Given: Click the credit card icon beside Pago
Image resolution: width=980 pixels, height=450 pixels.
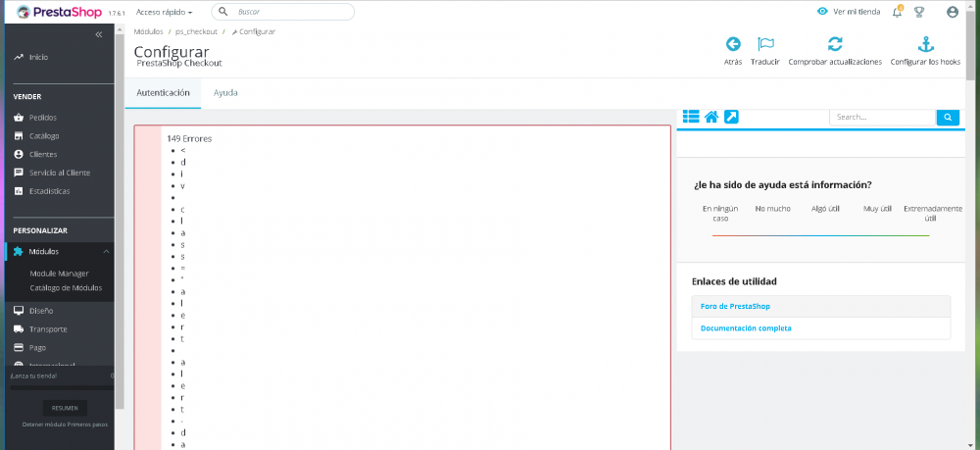Looking at the screenshot, I should point(18,347).
